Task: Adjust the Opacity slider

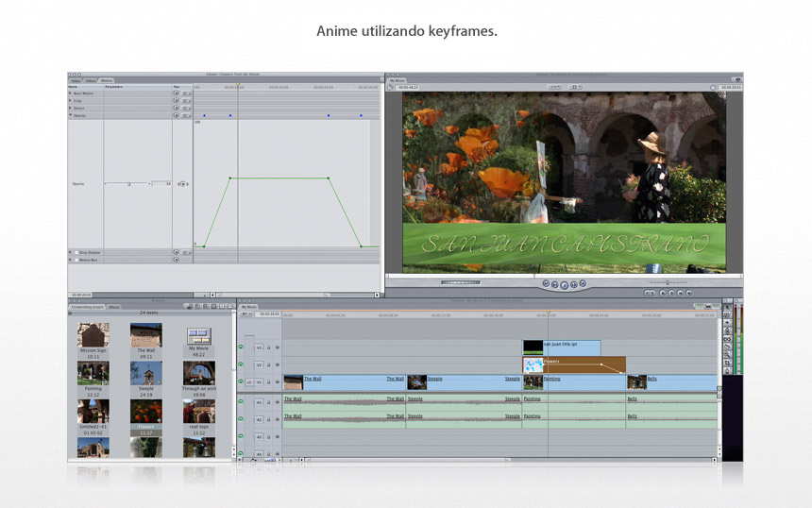Action: (129, 183)
